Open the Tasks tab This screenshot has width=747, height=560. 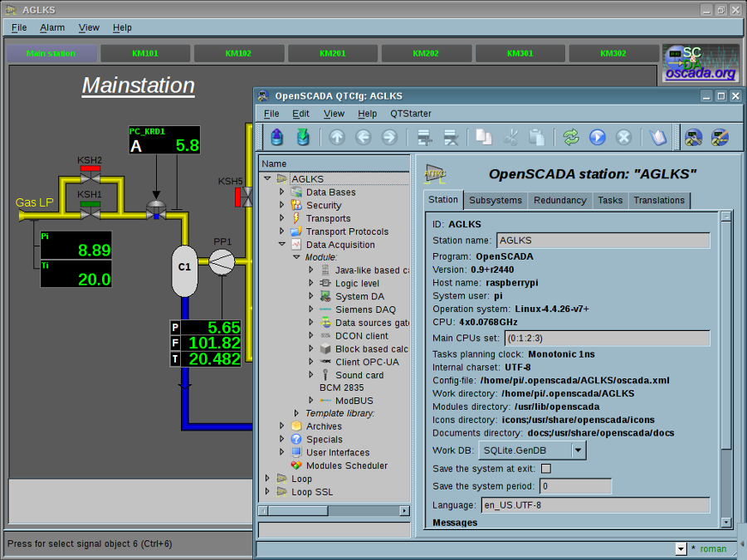(610, 200)
